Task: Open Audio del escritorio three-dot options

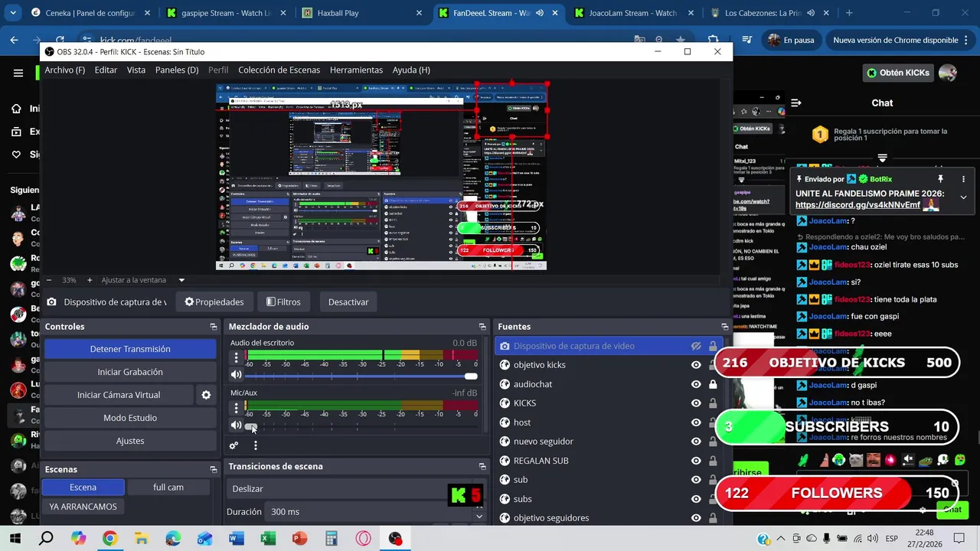Action: [x=236, y=357]
